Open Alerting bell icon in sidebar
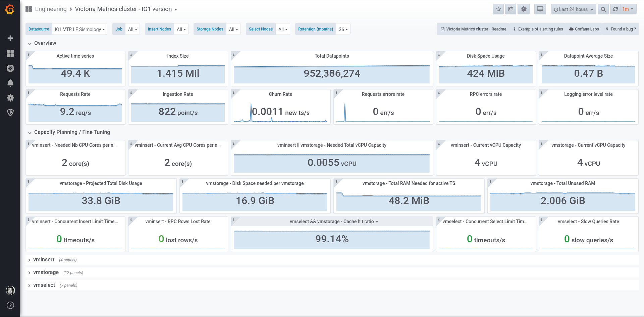Viewport: 644px width, 317px height. point(10,83)
